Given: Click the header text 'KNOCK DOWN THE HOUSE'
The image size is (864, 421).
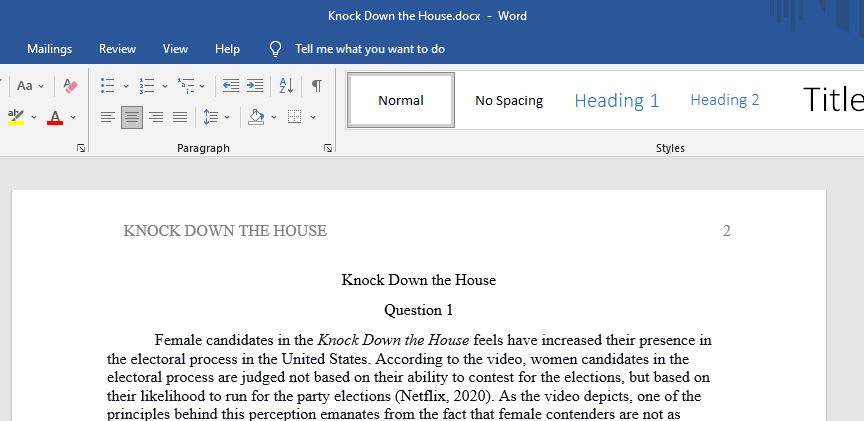Looking at the screenshot, I should click(x=225, y=230).
